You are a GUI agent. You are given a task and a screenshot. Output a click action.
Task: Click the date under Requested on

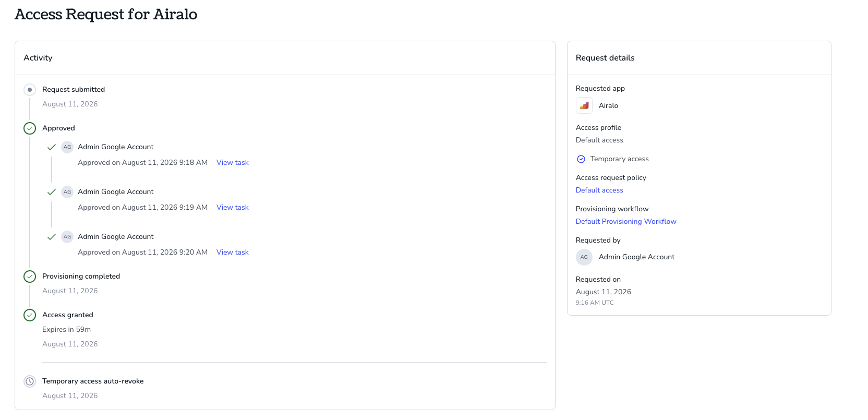coord(604,292)
